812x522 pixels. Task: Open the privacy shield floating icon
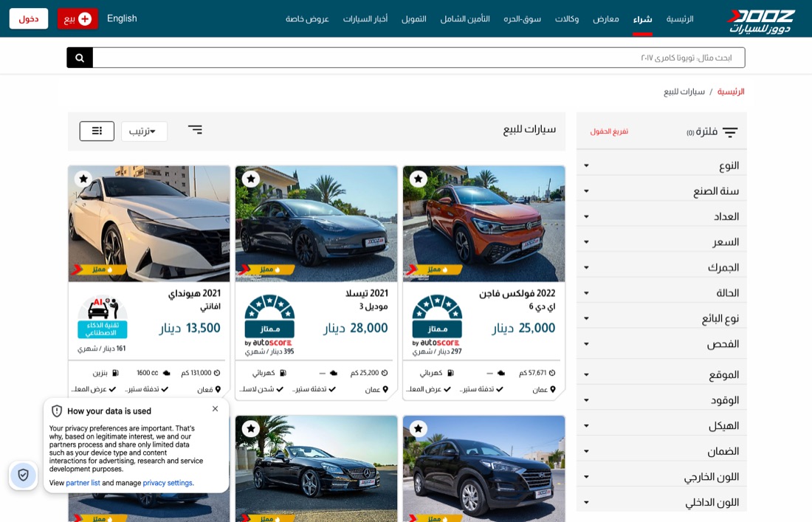(24, 475)
